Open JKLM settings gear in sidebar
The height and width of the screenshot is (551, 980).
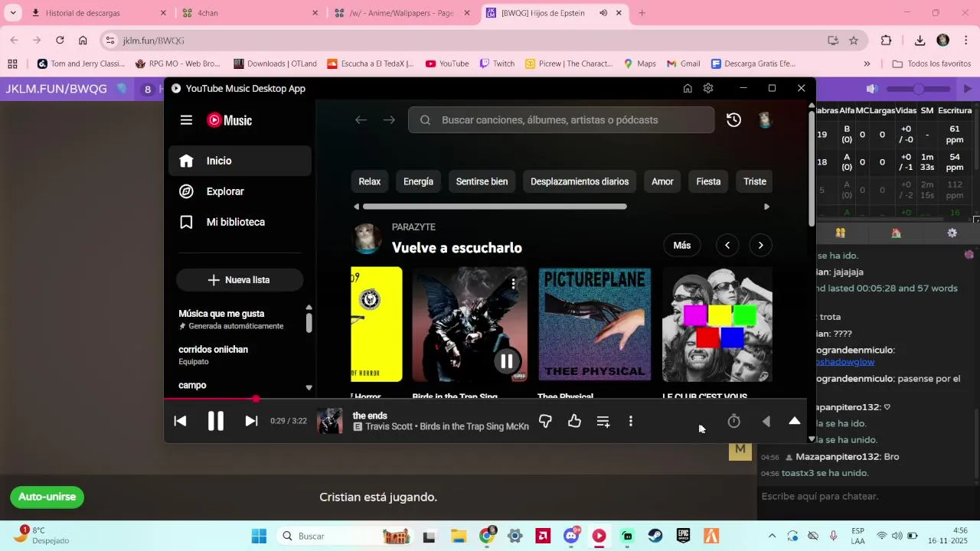tap(952, 233)
